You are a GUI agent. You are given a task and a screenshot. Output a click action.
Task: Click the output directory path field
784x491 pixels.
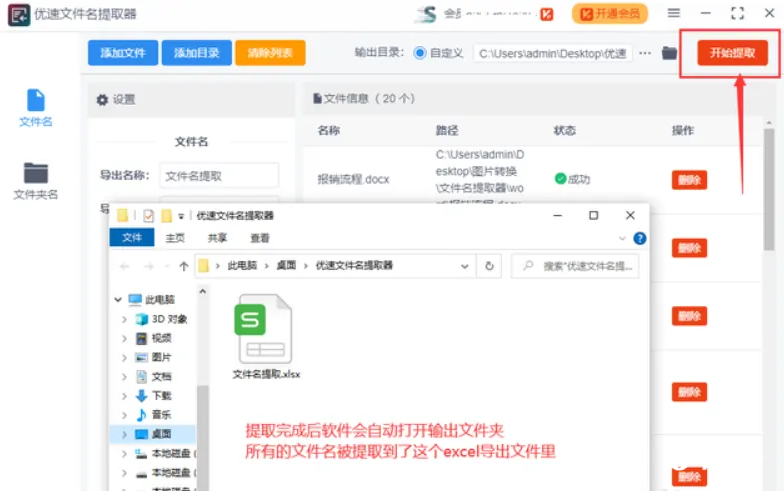tap(552, 54)
